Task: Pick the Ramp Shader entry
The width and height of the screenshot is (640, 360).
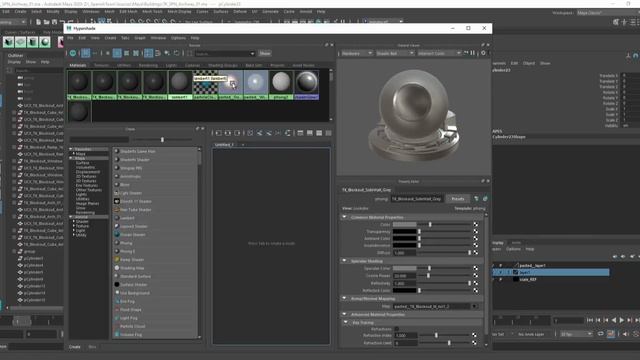Action: (x=131, y=260)
